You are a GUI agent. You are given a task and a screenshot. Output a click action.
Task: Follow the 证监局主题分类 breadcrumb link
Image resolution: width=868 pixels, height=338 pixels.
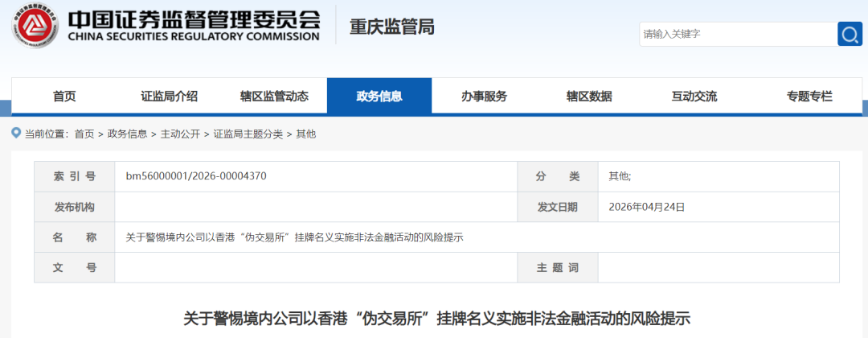(248, 134)
